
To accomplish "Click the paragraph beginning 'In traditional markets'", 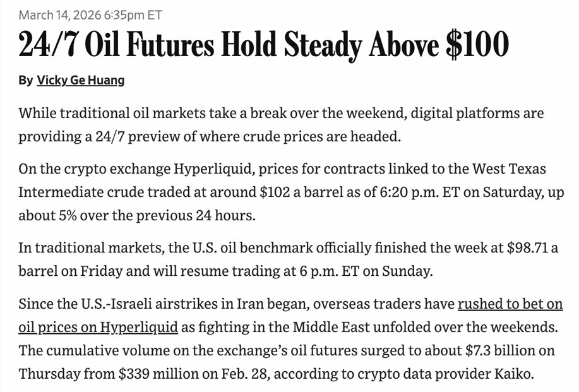I will click(288, 259).
